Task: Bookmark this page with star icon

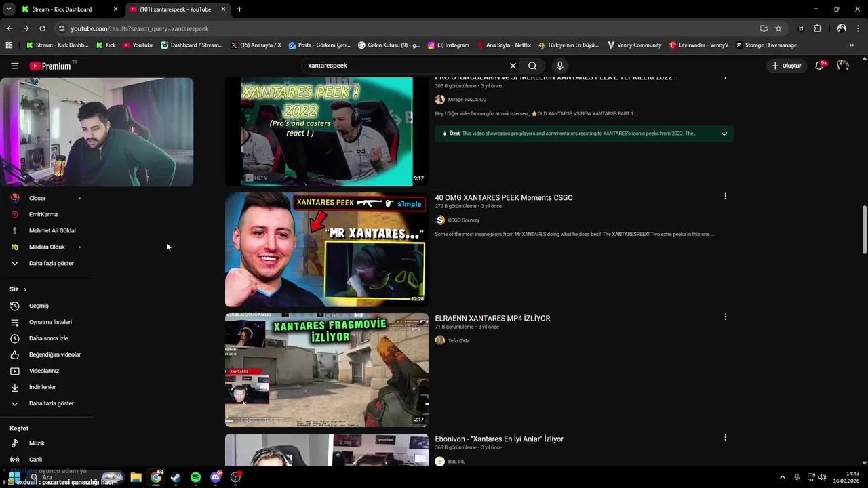Action: click(778, 28)
